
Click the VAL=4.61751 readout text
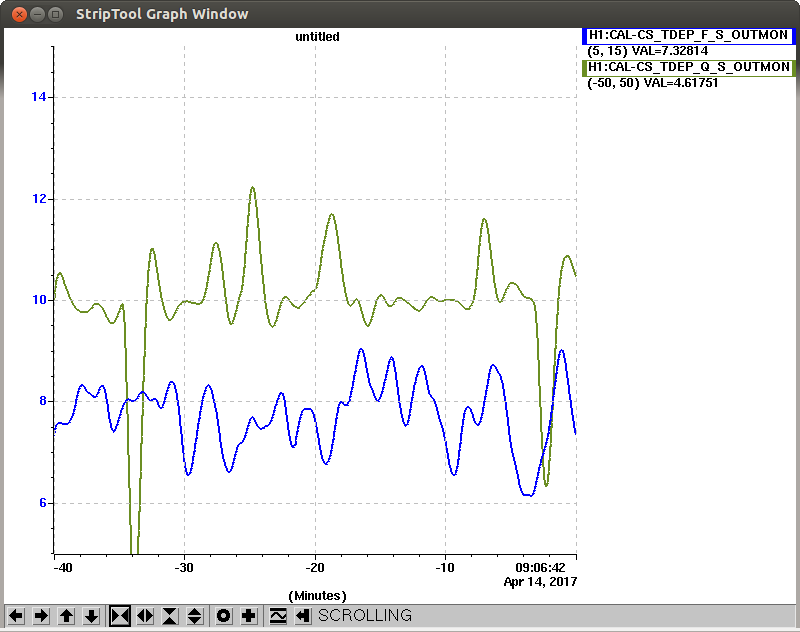[x=681, y=83]
